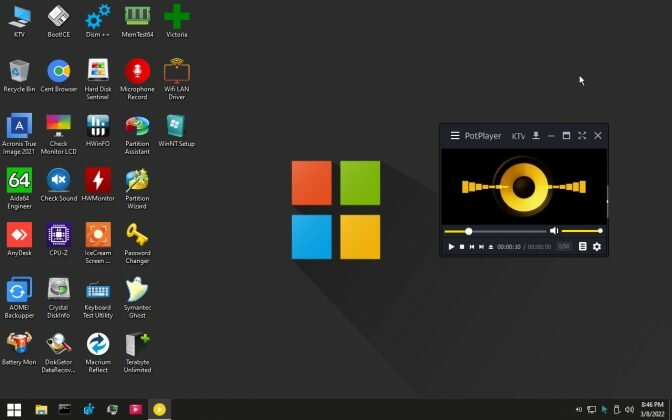Open PotPlayer settings gear
This screenshot has height=420, width=672.
coord(597,246)
